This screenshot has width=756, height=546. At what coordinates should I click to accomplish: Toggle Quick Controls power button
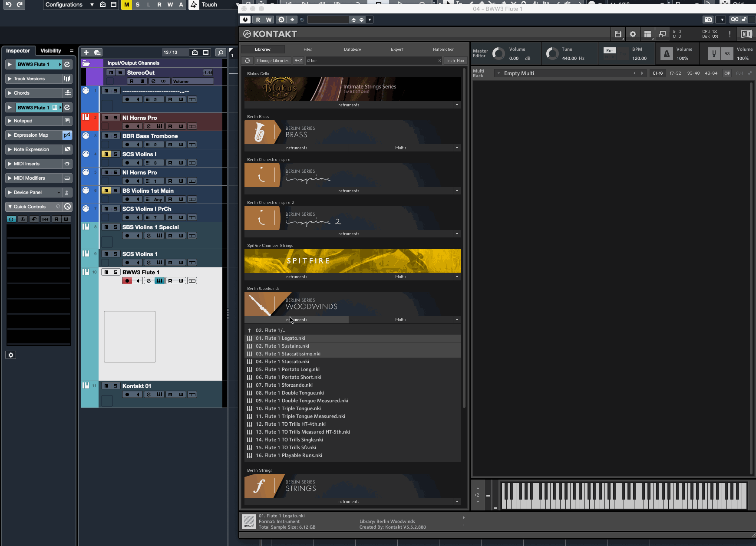11,219
